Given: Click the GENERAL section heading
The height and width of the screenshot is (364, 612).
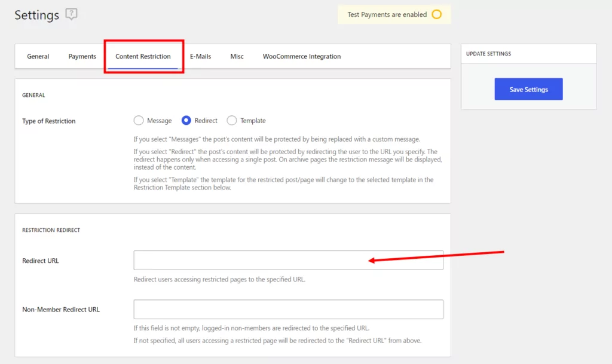Looking at the screenshot, I should [33, 95].
